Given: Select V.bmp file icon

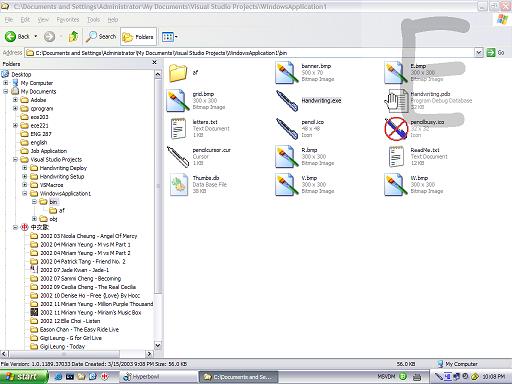Looking at the screenshot, I should pyautogui.click(x=286, y=184).
